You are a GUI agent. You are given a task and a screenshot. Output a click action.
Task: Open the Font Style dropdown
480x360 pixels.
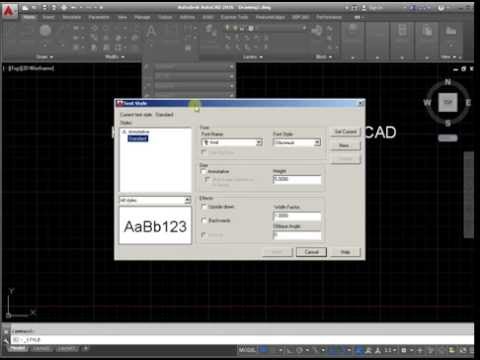(297, 142)
